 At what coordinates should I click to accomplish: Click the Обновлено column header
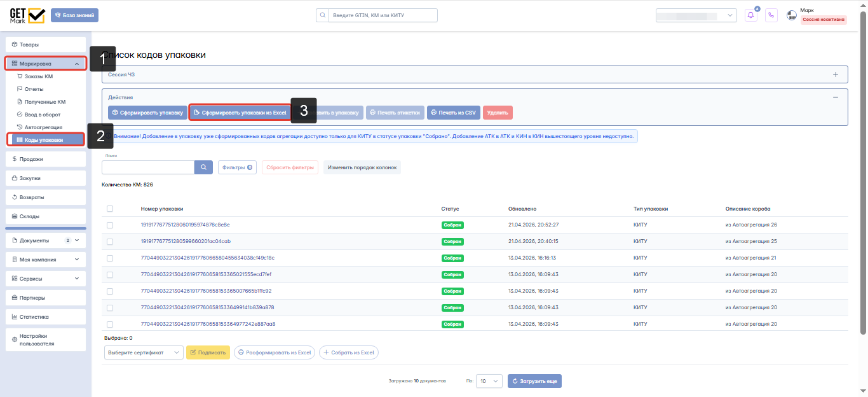[x=522, y=209]
